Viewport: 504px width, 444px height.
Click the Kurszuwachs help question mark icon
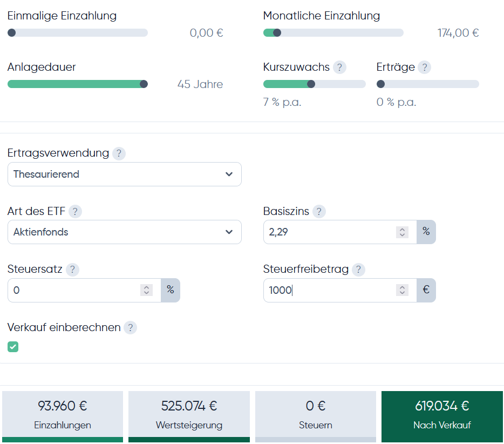click(x=339, y=68)
